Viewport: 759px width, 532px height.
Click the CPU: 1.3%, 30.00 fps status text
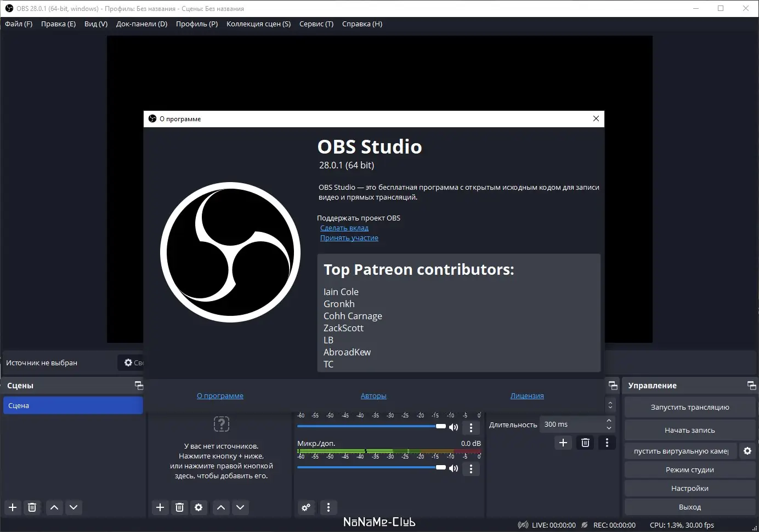click(682, 525)
